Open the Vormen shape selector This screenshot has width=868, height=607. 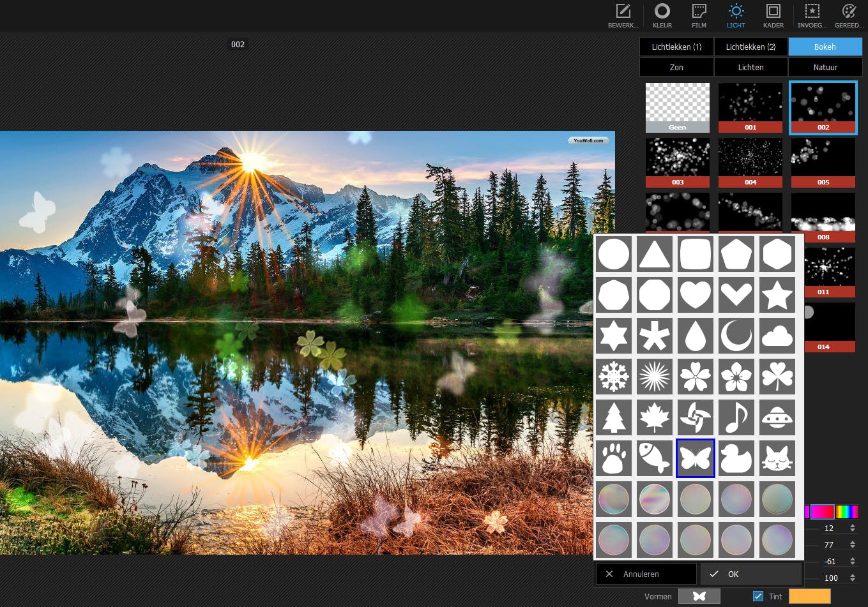click(699, 596)
